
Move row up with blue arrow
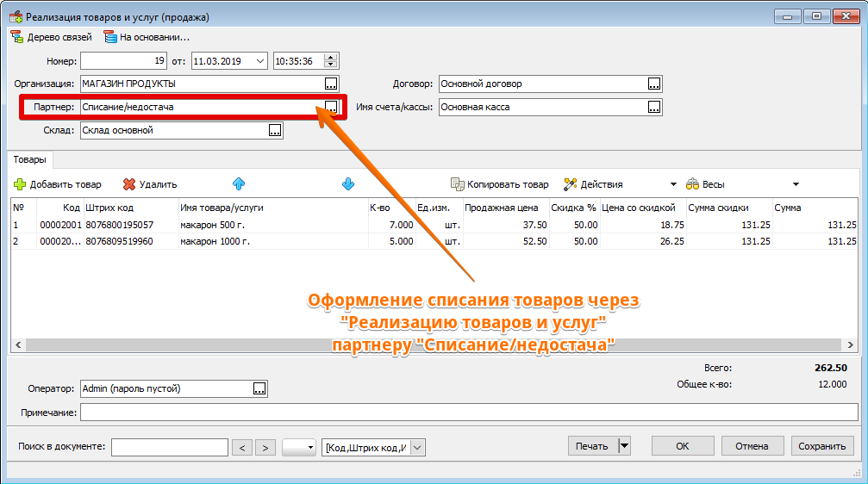(239, 183)
